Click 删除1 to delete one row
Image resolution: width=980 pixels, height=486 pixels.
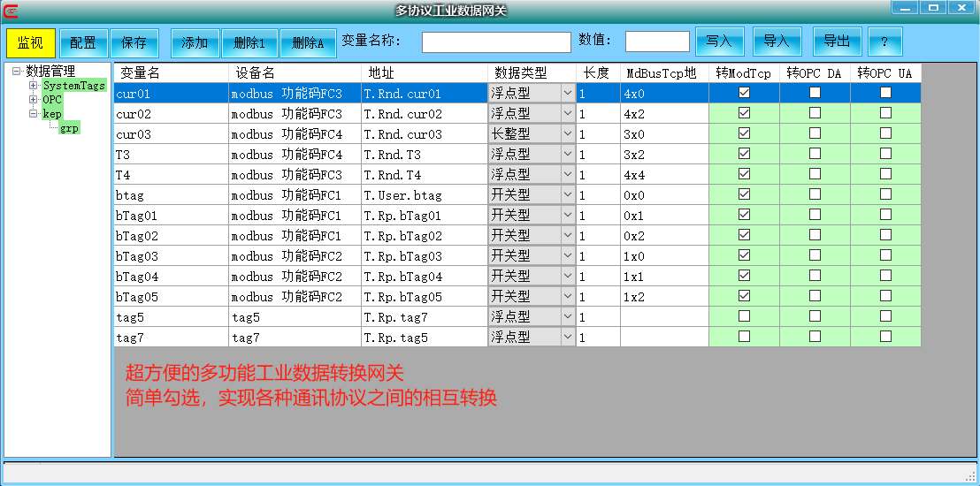coord(249,42)
